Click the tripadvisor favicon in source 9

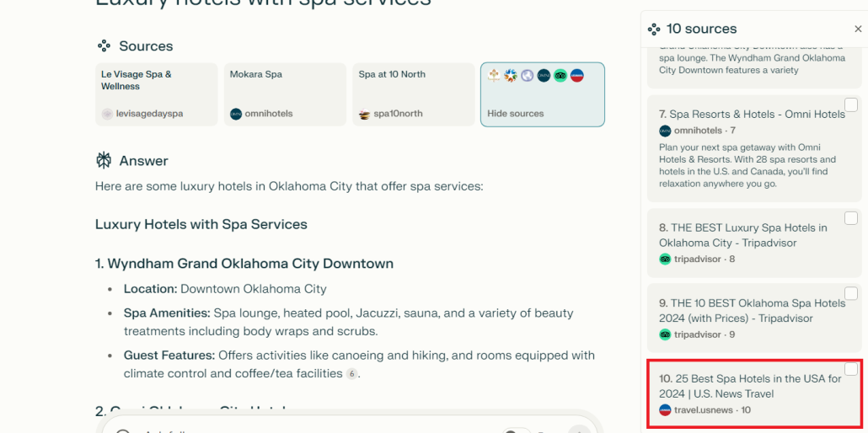click(665, 334)
